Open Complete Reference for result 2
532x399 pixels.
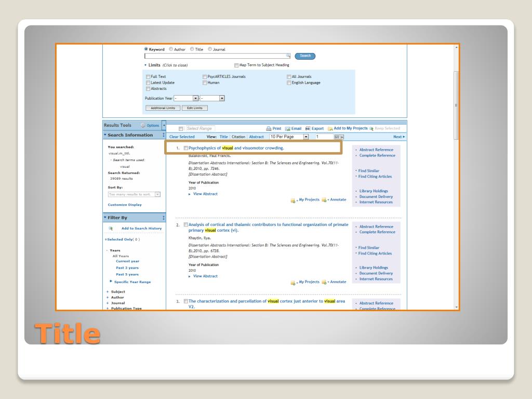tap(377, 232)
